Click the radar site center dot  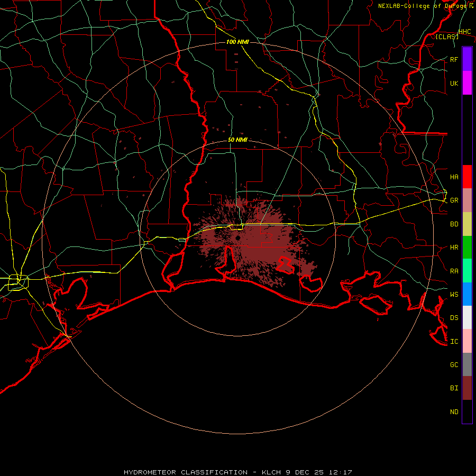point(237,238)
